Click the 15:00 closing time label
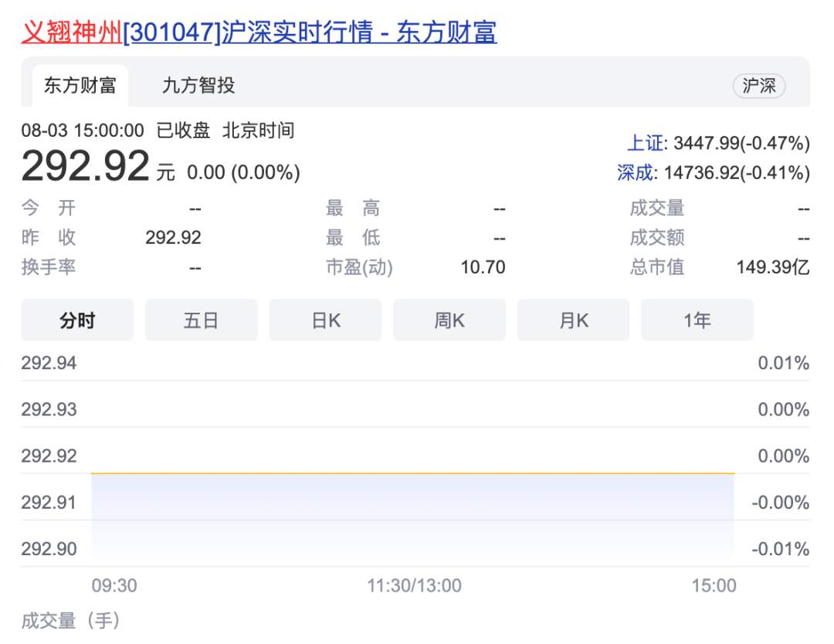Image resolution: width=834 pixels, height=644 pixels. [714, 586]
